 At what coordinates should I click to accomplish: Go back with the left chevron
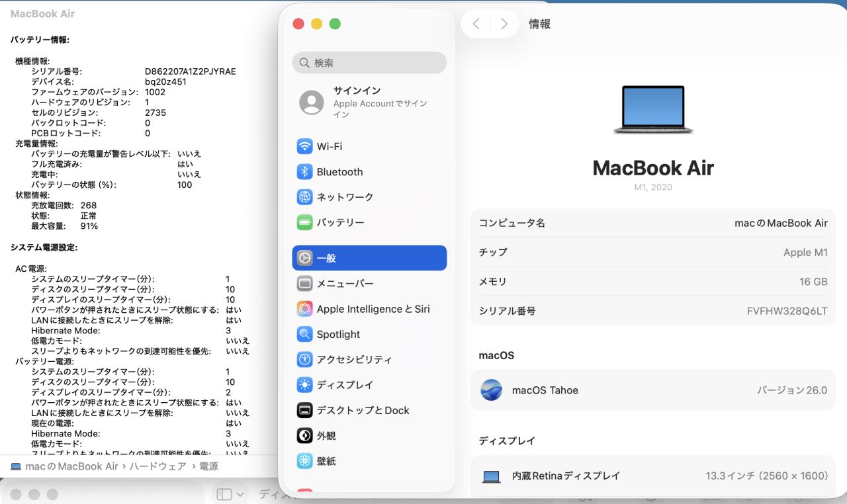point(476,24)
